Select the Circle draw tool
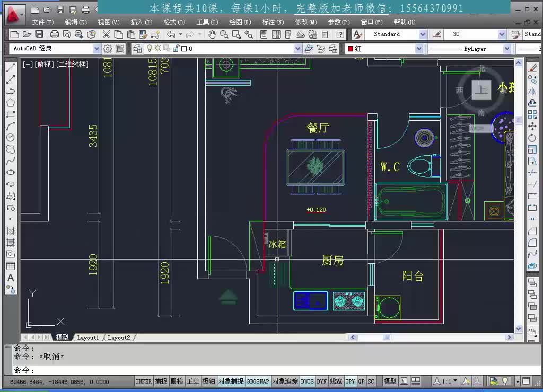 tap(11, 137)
